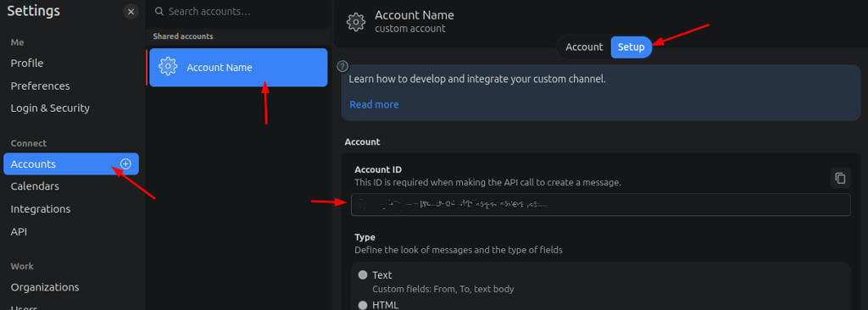
Task: Close the Settings panel with the X icon
Action: [x=131, y=12]
